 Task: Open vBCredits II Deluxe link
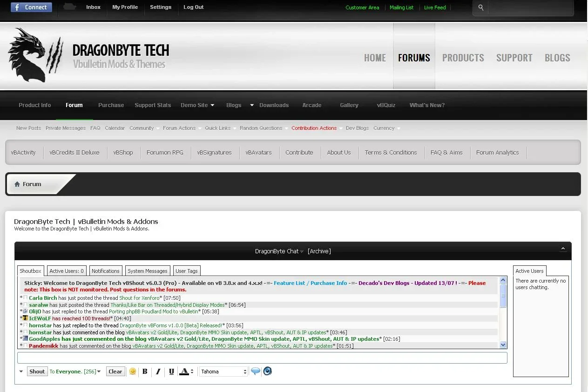point(74,152)
